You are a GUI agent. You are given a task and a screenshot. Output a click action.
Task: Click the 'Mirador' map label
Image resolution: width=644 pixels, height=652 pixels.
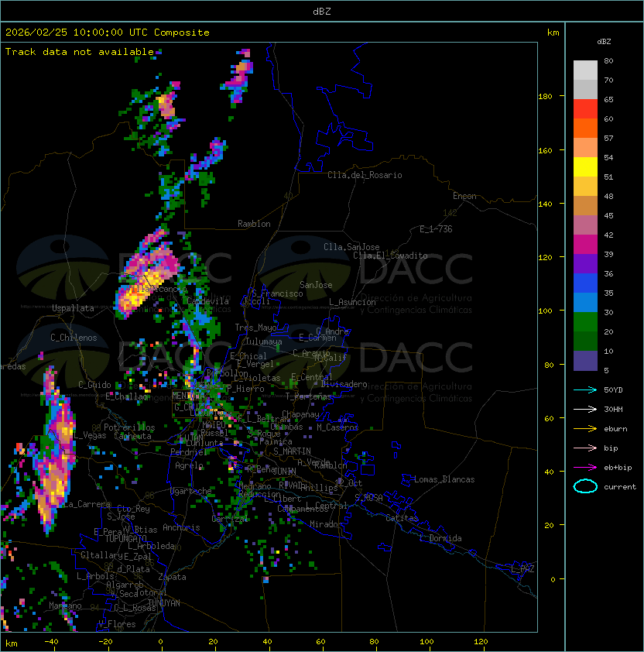(x=327, y=524)
